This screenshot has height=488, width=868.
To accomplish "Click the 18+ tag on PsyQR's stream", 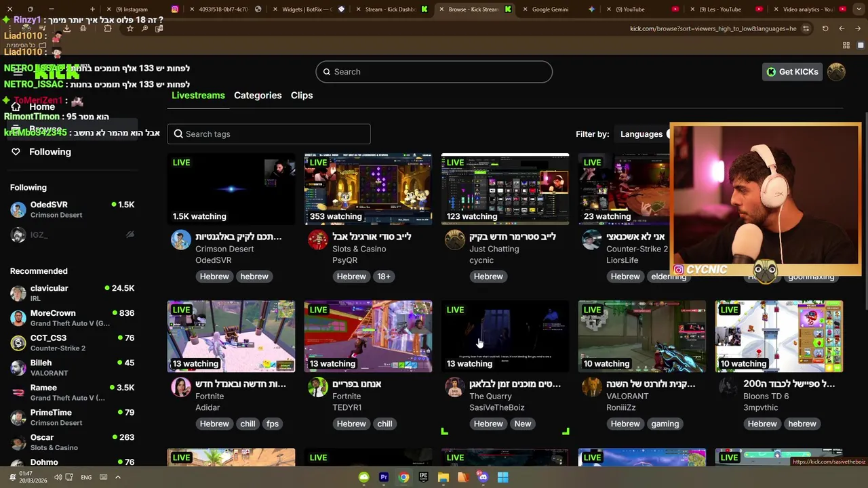I will 384,277.
